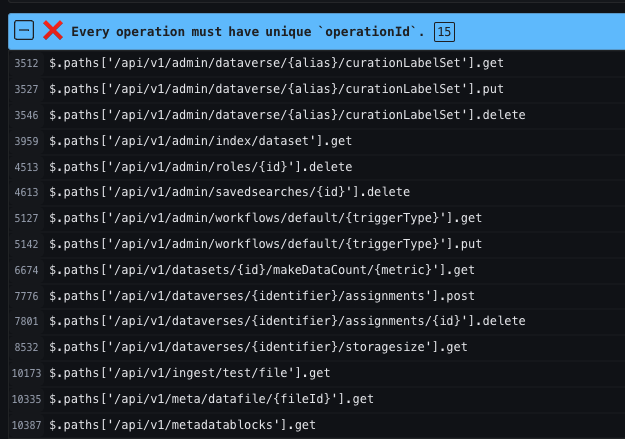This screenshot has height=439, width=625.
Task: Open the dataverses storagesize .get result
Action: tap(258, 347)
